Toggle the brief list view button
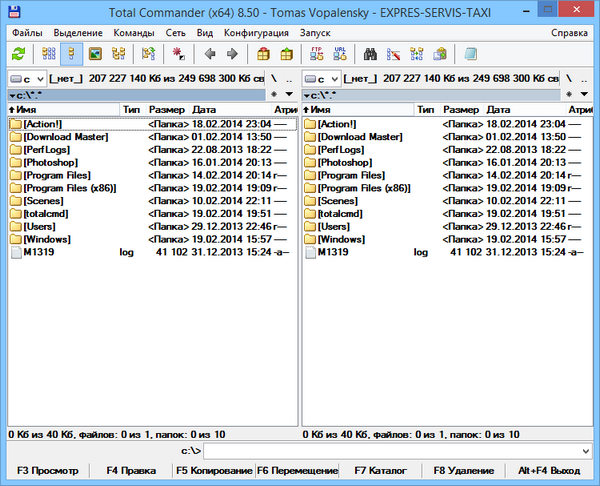 tap(47, 54)
